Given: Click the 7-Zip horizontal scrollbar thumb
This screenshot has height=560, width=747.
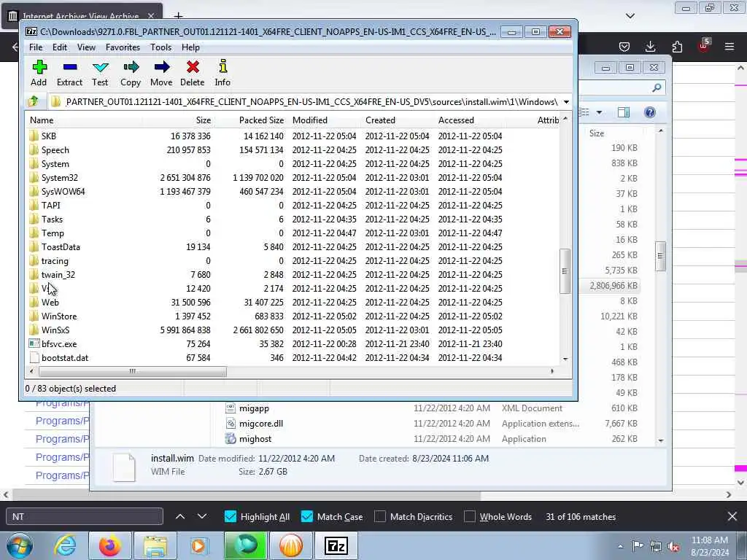Looking at the screenshot, I should (133, 371).
